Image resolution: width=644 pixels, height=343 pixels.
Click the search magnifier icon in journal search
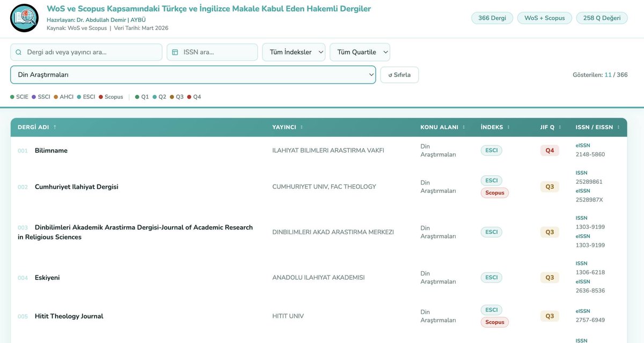pos(19,52)
